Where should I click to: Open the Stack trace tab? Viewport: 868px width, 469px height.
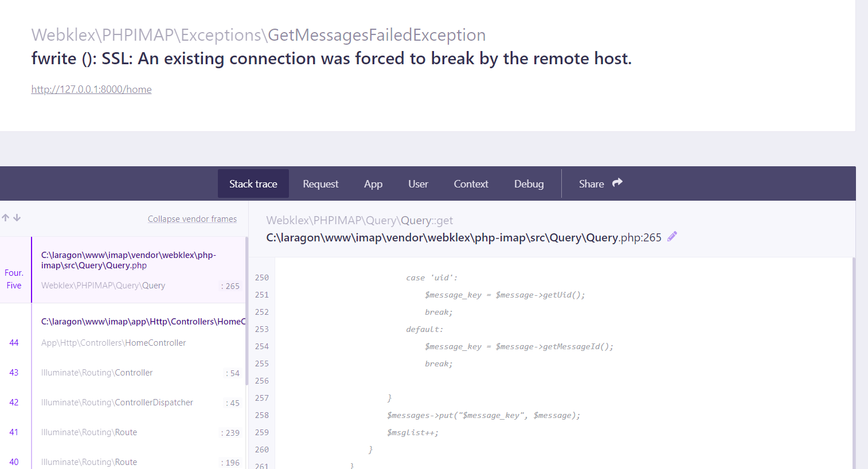point(253,183)
